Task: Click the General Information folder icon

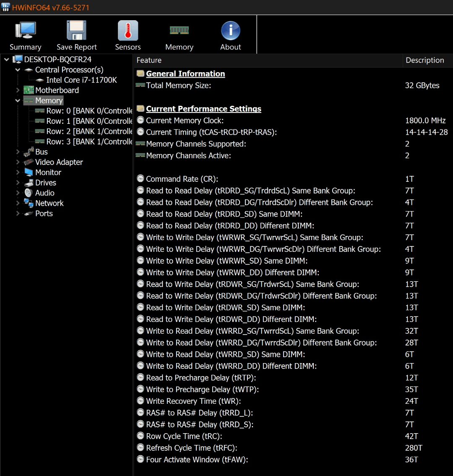Action: coord(140,73)
